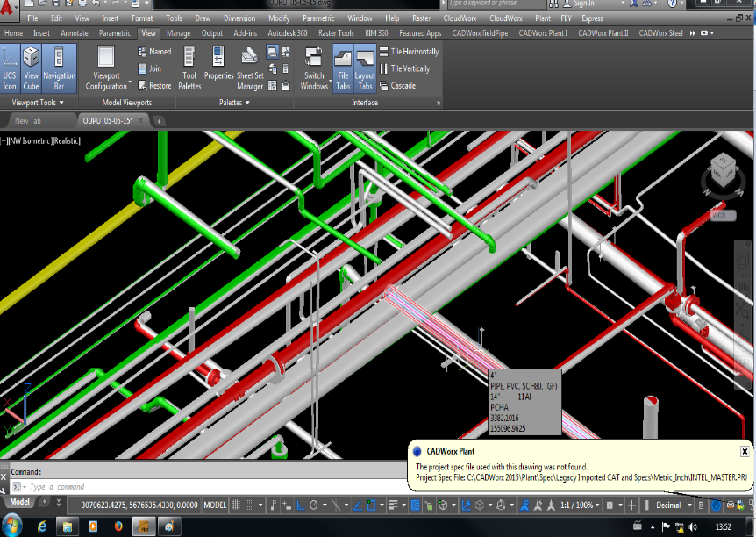Screen dimensions: 756x537
Task: Open the WCS dropdown under ViewCube
Action: click(724, 215)
